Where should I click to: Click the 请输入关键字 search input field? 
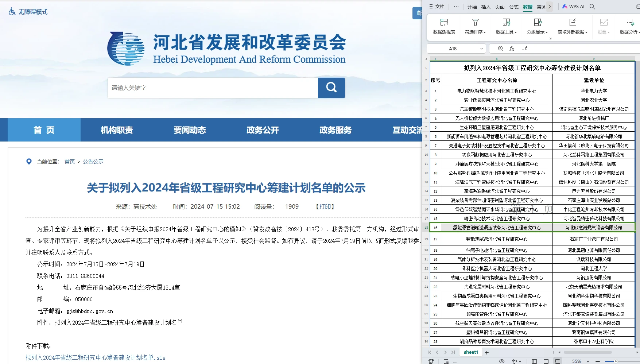coord(213,88)
